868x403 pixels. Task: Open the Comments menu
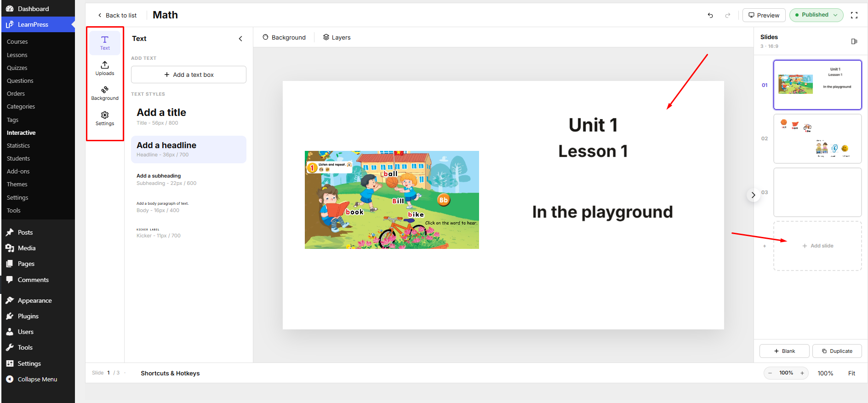[38, 280]
